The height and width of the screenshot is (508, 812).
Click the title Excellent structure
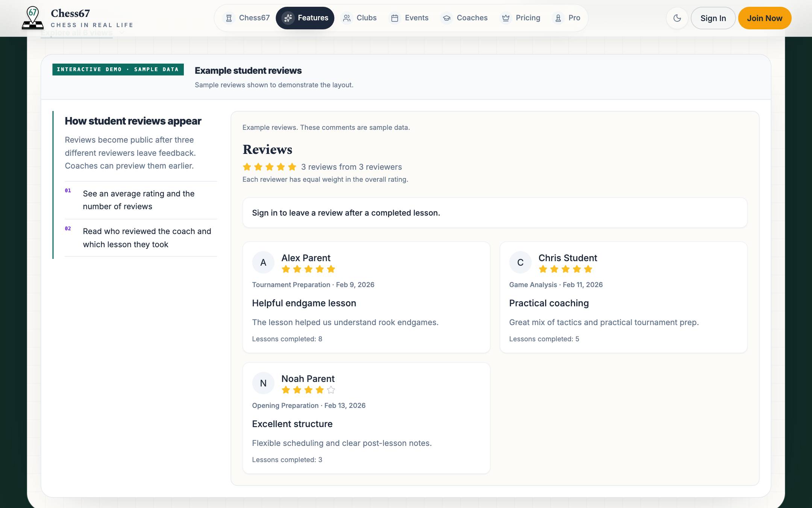click(x=292, y=424)
